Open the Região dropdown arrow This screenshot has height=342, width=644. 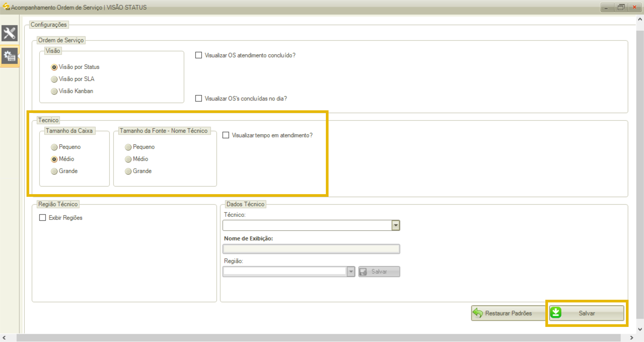pos(351,272)
